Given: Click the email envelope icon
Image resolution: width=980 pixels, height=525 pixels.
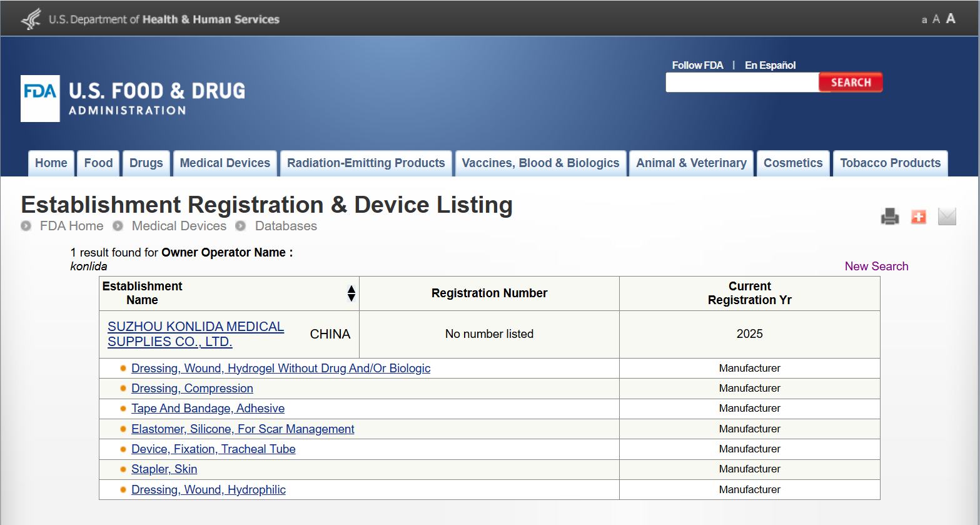Looking at the screenshot, I should 947,217.
